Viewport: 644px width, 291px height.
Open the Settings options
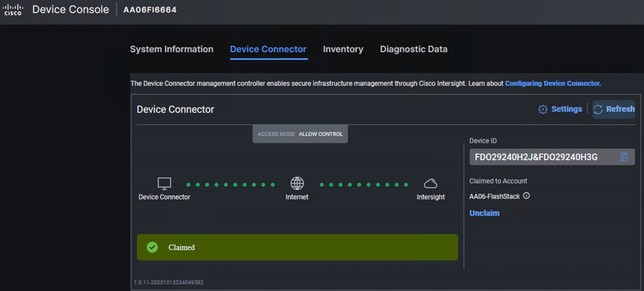(x=566, y=109)
